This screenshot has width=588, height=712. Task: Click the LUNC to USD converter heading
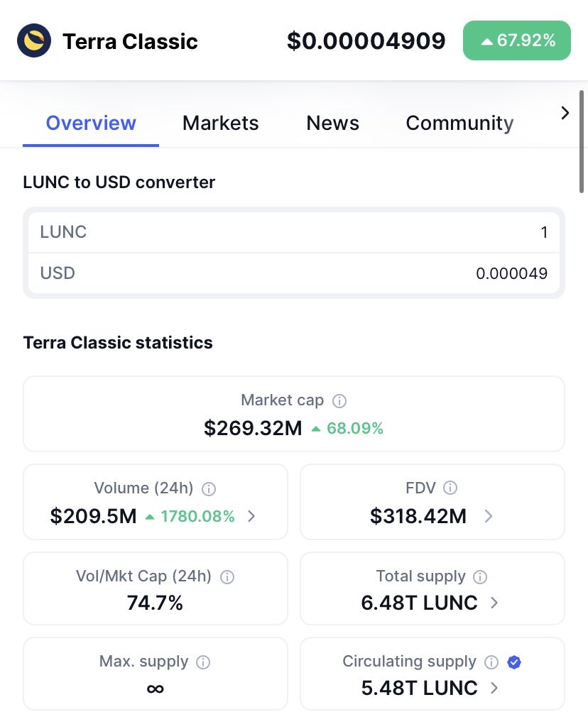click(119, 182)
